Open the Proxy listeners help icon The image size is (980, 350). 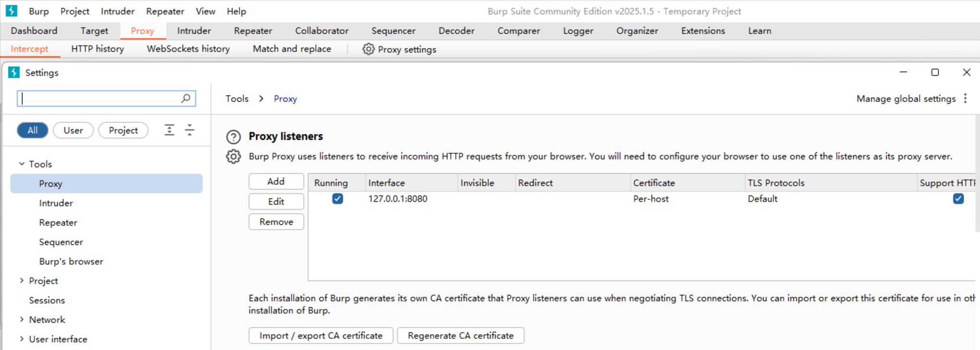233,137
